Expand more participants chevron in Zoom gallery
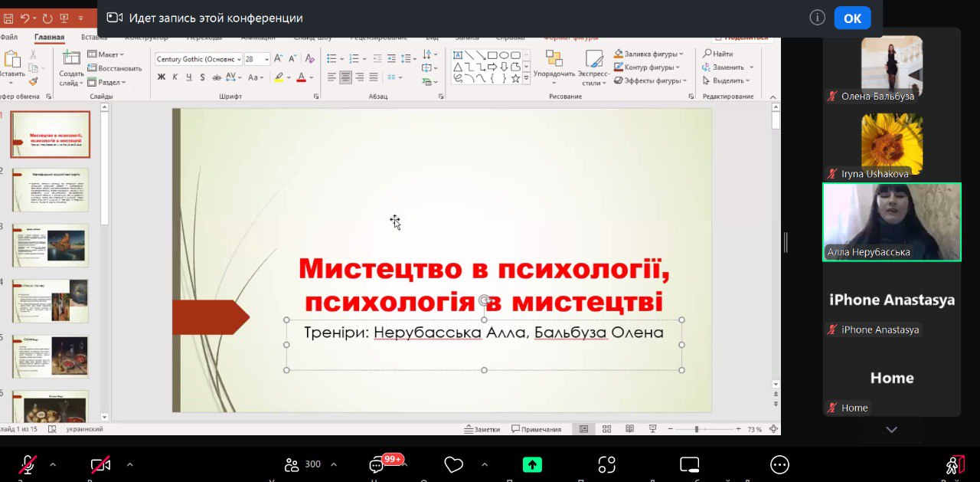 (x=891, y=430)
